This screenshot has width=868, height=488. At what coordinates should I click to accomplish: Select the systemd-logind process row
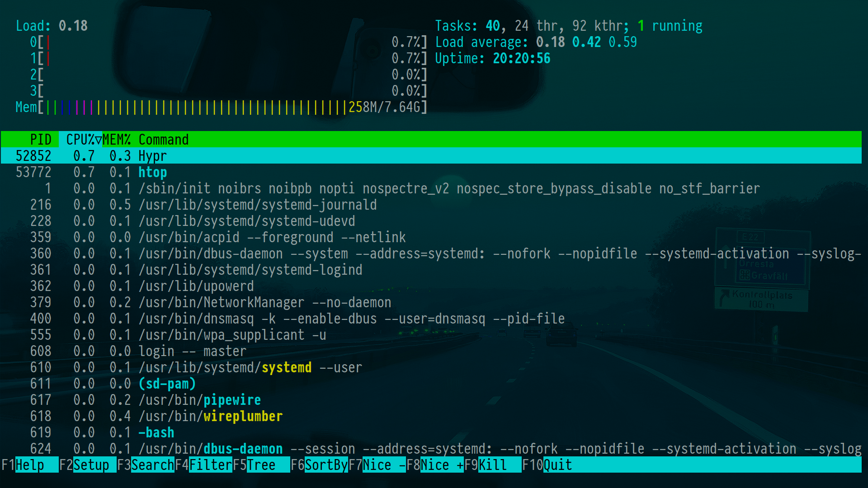[431, 269]
